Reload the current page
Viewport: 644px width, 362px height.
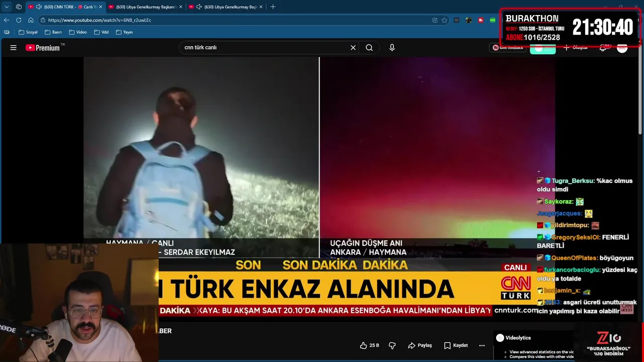19,20
